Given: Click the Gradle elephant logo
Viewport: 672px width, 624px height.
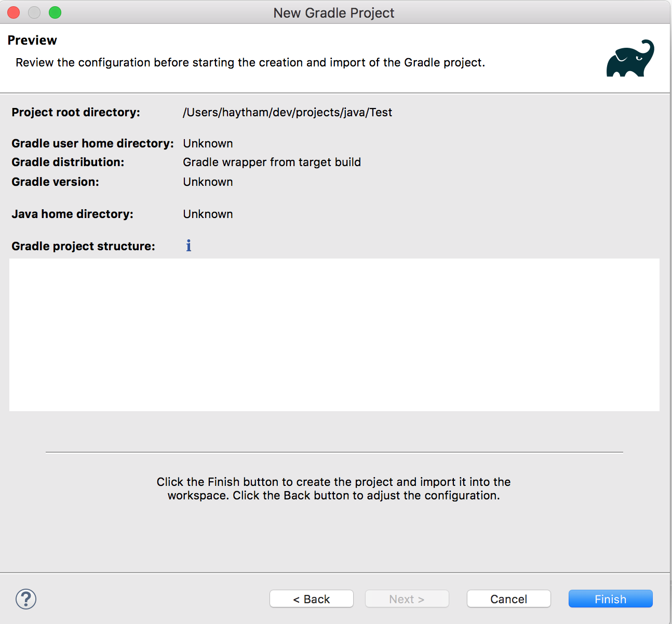Looking at the screenshot, I should 630,58.
